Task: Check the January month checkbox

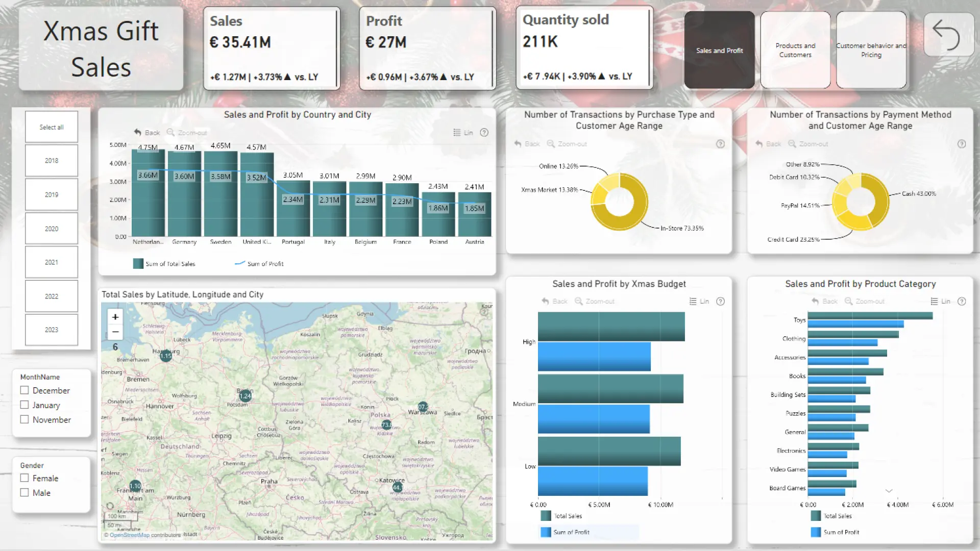Action: (x=24, y=405)
